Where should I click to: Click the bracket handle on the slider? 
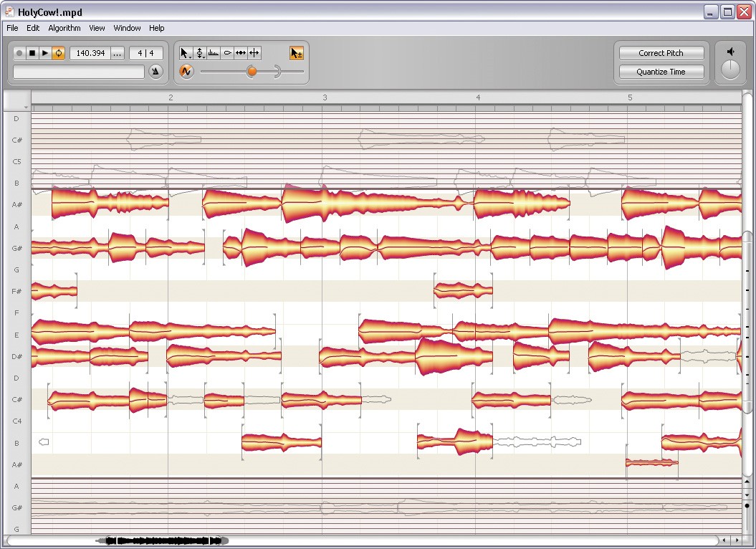point(278,72)
